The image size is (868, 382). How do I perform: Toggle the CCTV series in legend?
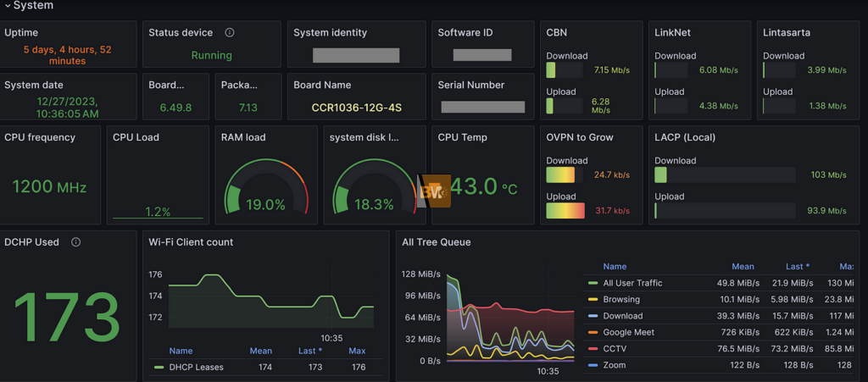[x=614, y=348]
